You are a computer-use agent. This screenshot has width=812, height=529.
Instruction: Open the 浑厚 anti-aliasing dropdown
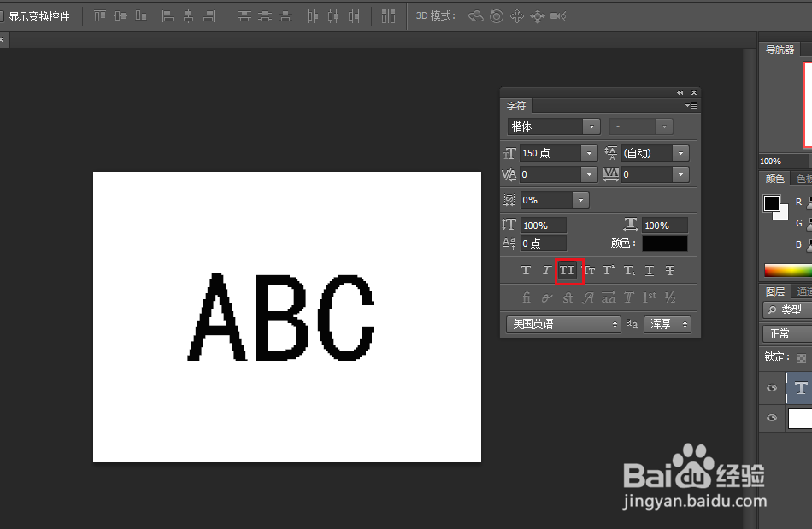pos(668,324)
